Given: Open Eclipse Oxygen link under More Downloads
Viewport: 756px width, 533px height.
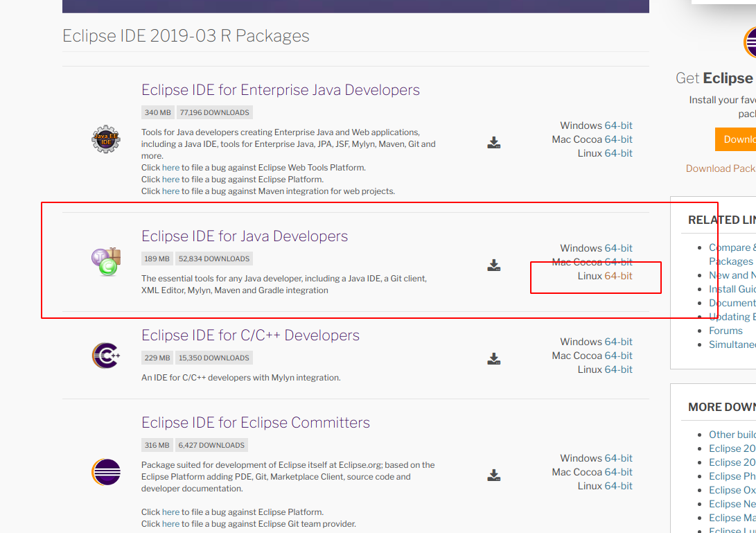Looking at the screenshot, I should click(x=732, y=490).
